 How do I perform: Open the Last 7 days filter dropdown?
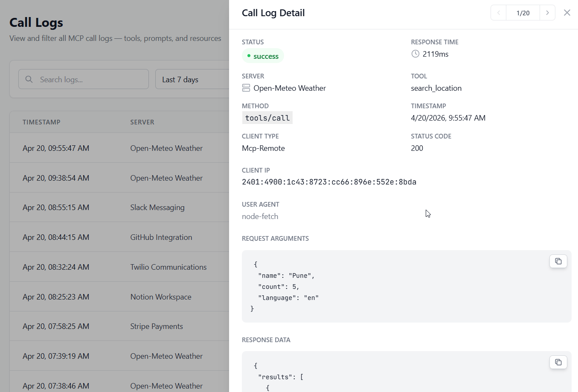[x=192, y=79]
